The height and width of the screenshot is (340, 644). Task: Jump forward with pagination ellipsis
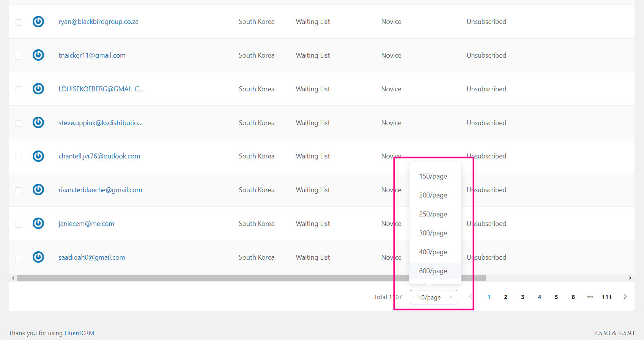pyautogui.click(x=590, y=297)
